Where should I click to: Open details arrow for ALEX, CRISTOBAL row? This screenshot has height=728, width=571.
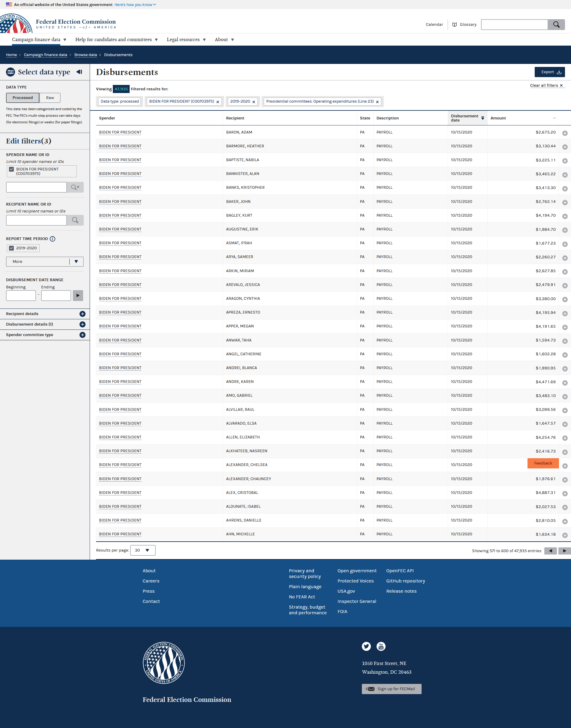[565, 494]
